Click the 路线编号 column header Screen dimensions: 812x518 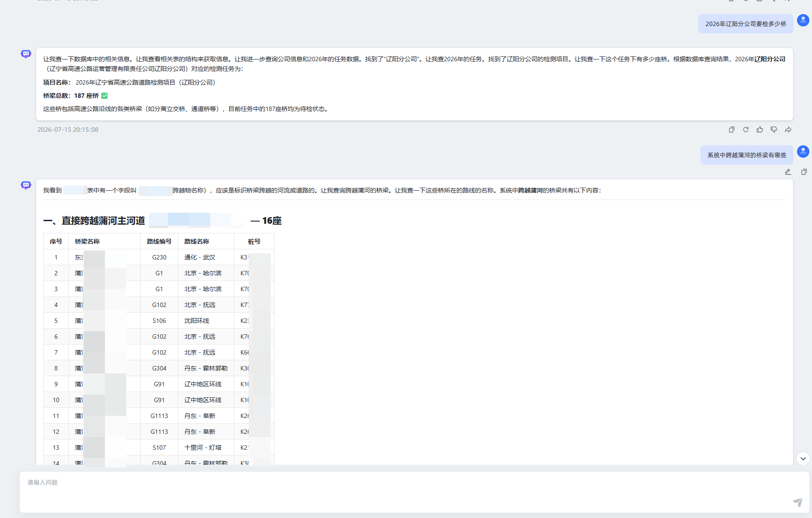click(x=159, y=241)
